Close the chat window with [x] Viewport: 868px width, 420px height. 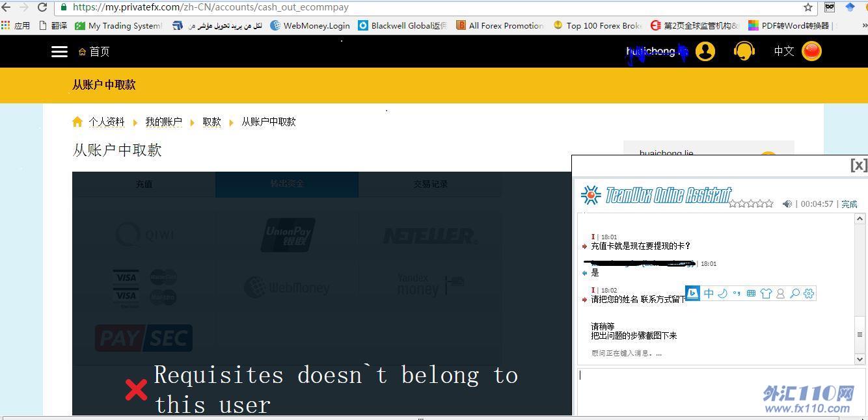pyautogui.click(x=858, y=165)
